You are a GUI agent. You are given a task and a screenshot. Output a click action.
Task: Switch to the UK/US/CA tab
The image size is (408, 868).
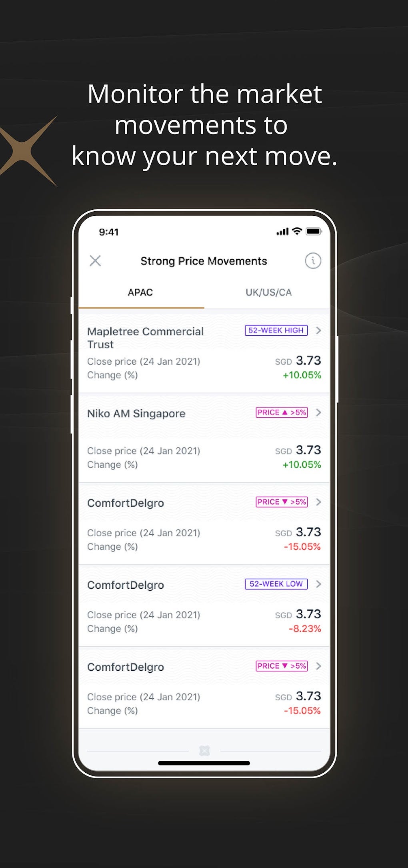pyautogui.click(x=268, y=293)
